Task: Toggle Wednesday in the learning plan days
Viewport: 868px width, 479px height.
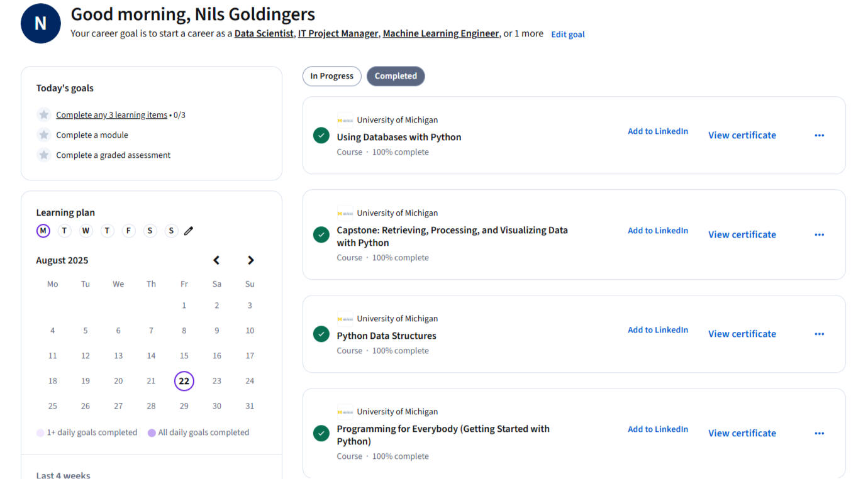Action: coord(86,231)
